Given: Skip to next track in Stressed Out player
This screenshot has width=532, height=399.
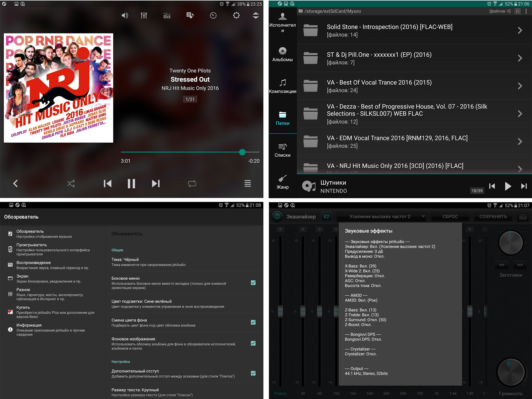Looking at the screenshot, I should tap(156, 183).
